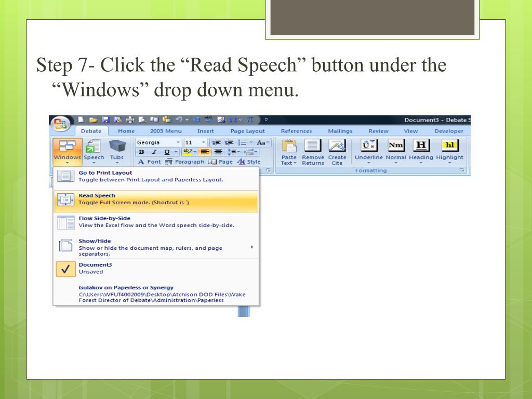Select Align Left paragraph alignment
The width and height of the screenshot is (532, 399).
pyautogui.click(x=204, y=152)
